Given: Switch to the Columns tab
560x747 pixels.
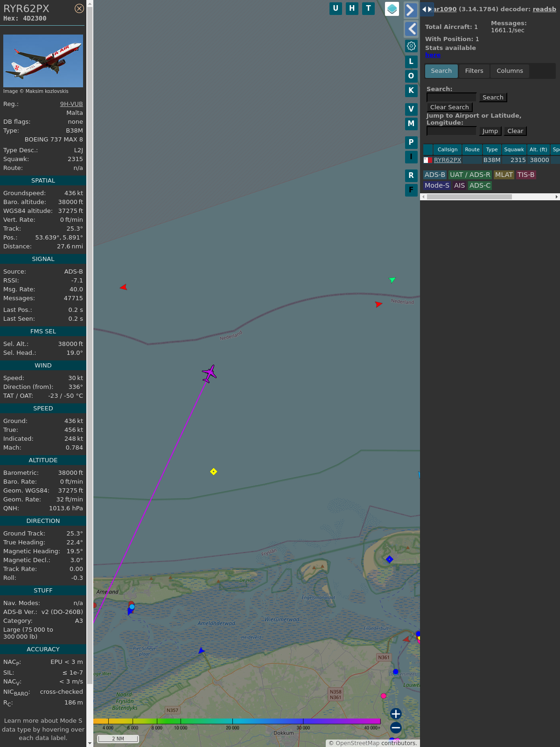Looking at the screenshot, I should [x=510, y=71].
